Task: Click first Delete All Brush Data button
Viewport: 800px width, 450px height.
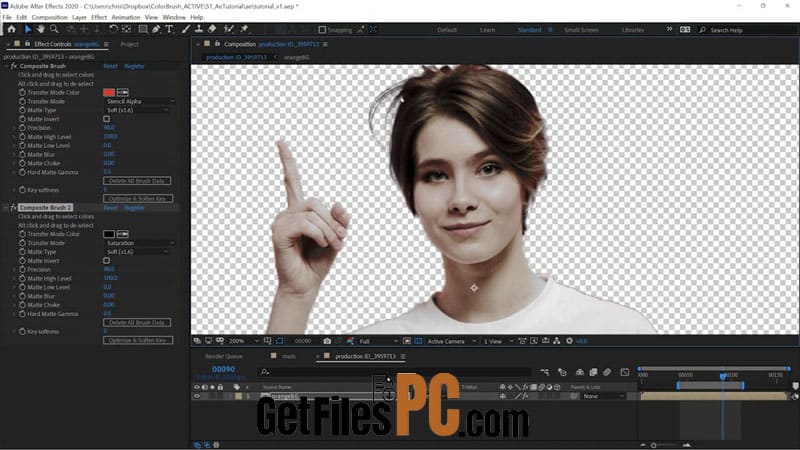Action: (137, 181)
